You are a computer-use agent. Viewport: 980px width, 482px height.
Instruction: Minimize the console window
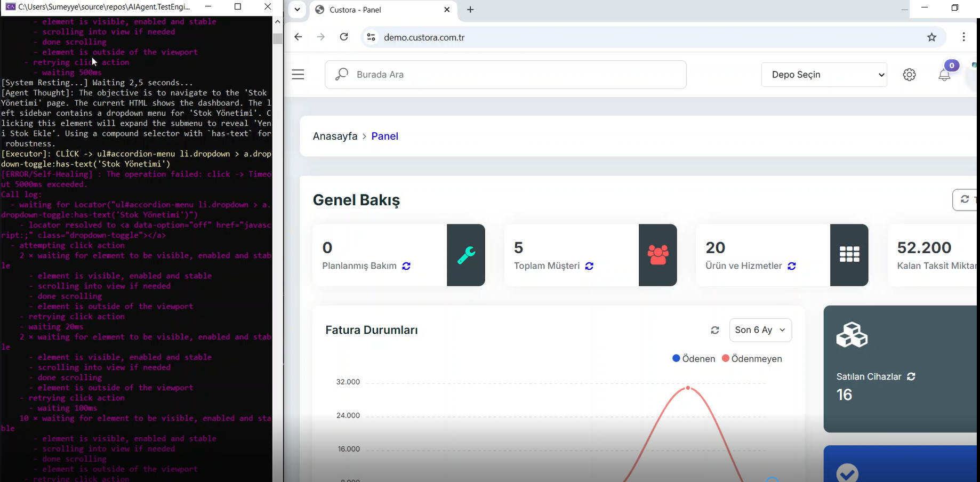pos(208,7)
